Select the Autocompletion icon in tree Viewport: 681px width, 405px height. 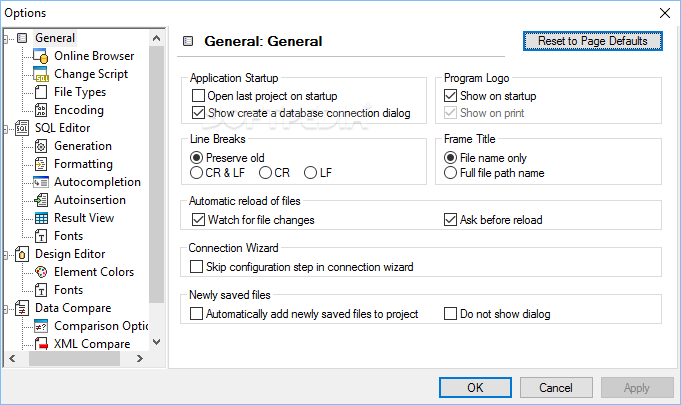tap(41, 182)
